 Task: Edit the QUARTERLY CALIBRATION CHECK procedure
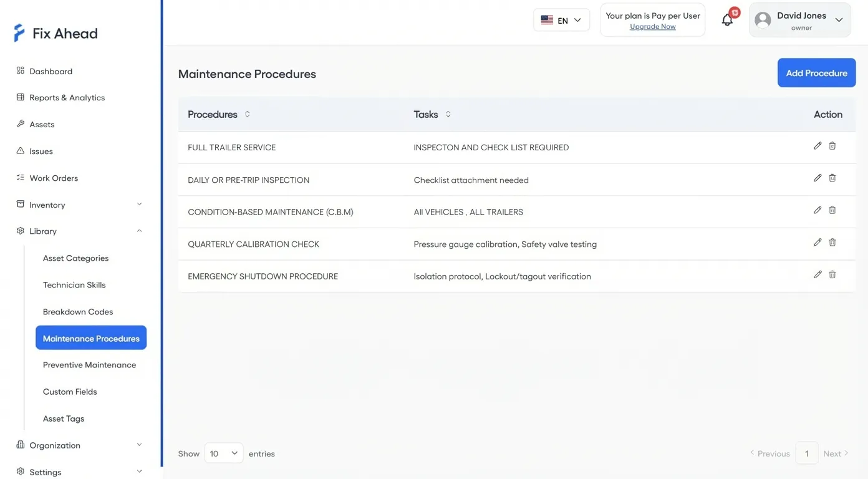[x=817, y=242]
